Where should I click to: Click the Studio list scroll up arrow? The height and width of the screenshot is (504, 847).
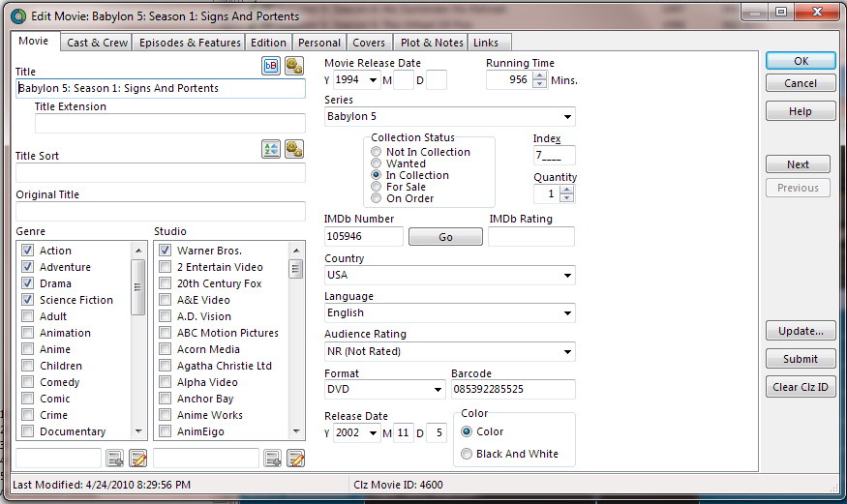[296, 251]
